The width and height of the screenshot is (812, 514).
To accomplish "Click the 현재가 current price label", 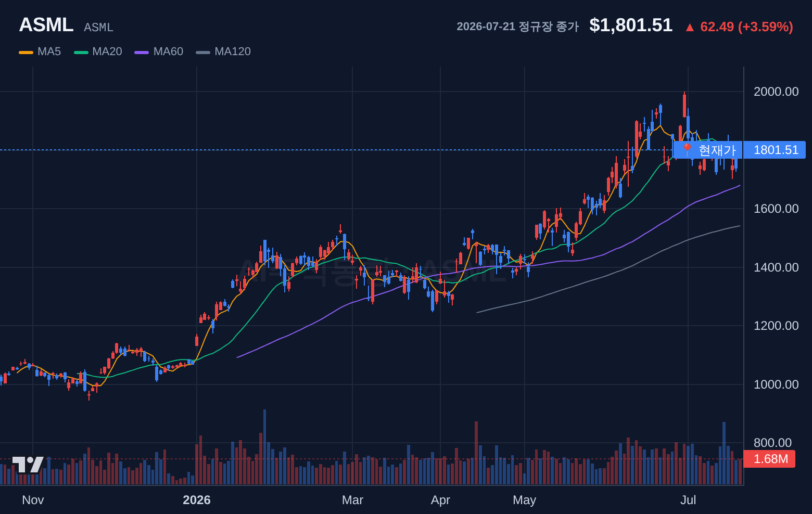I will point(707,150).
